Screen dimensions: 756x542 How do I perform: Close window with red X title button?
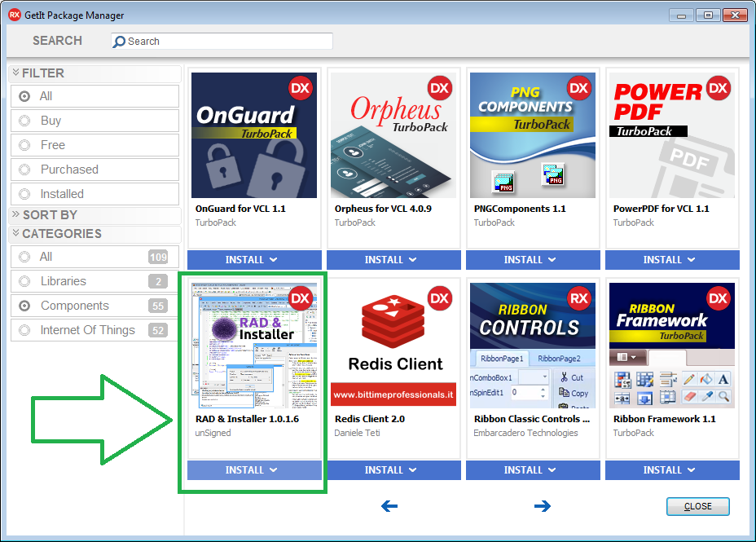tap(736, 15)
